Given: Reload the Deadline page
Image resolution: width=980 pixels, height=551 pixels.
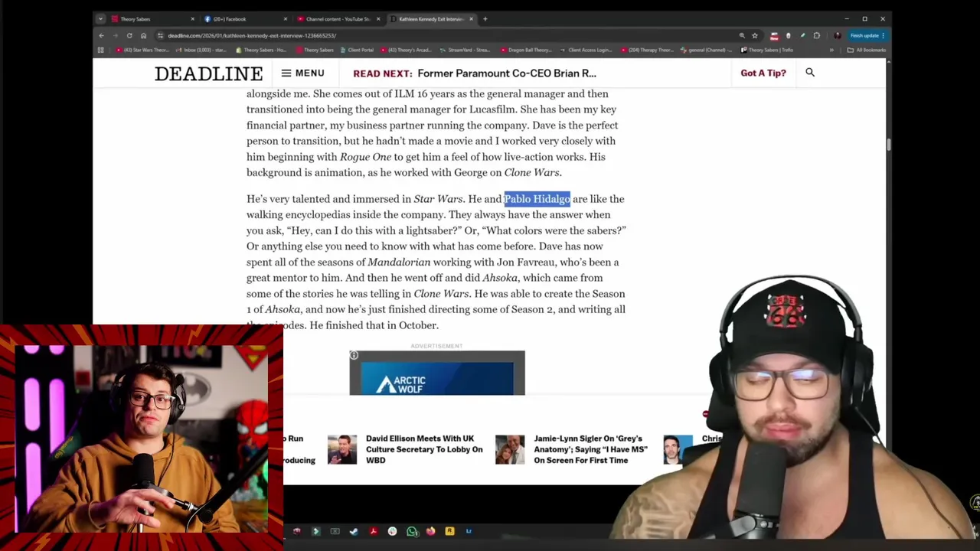Looking at the screenshot, I should pyautogui.click(x=129, y=35).
